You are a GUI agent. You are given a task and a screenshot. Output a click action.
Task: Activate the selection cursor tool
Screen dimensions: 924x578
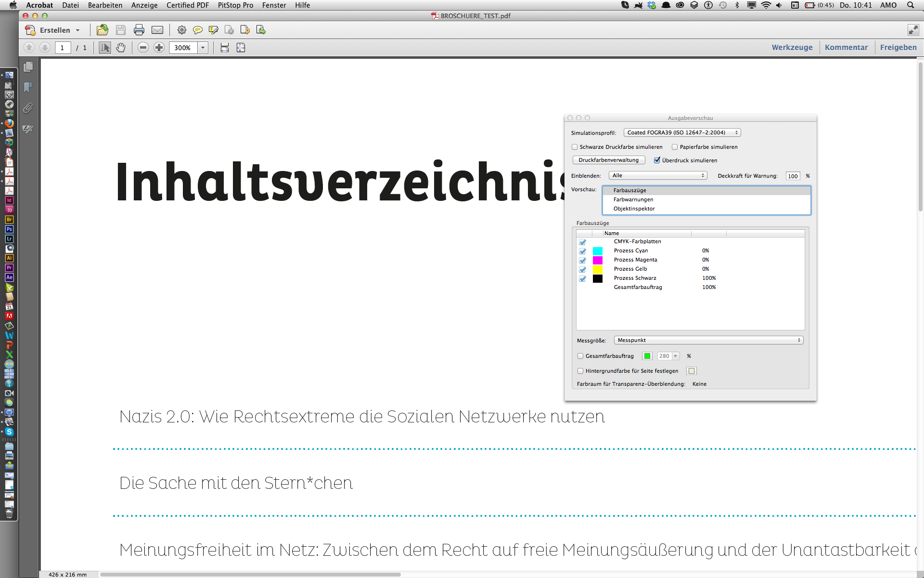click(104, 47)
